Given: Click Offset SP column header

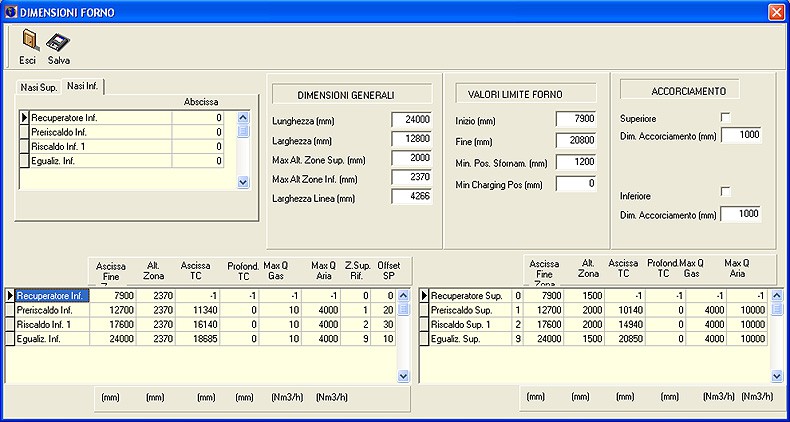Looking at the screenshot, I should click(389, 269).
